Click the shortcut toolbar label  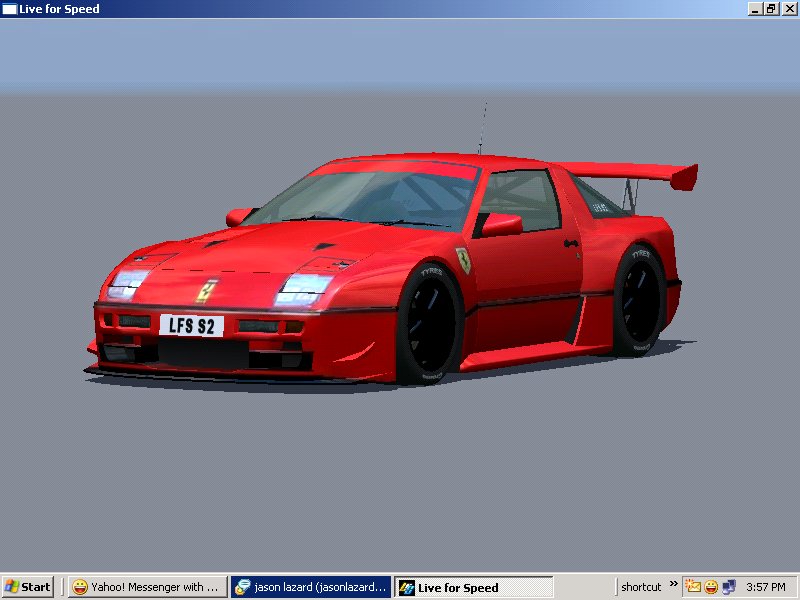click(x=641, y=587)
